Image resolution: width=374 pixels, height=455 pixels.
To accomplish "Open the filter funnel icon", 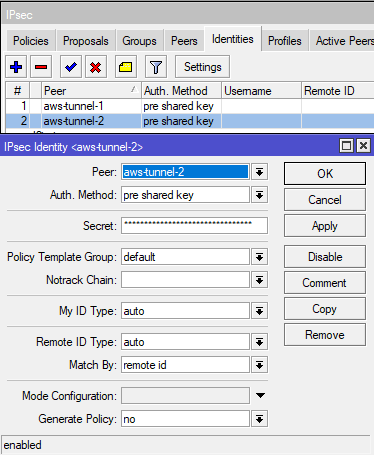I will click(x=156, y=67).
